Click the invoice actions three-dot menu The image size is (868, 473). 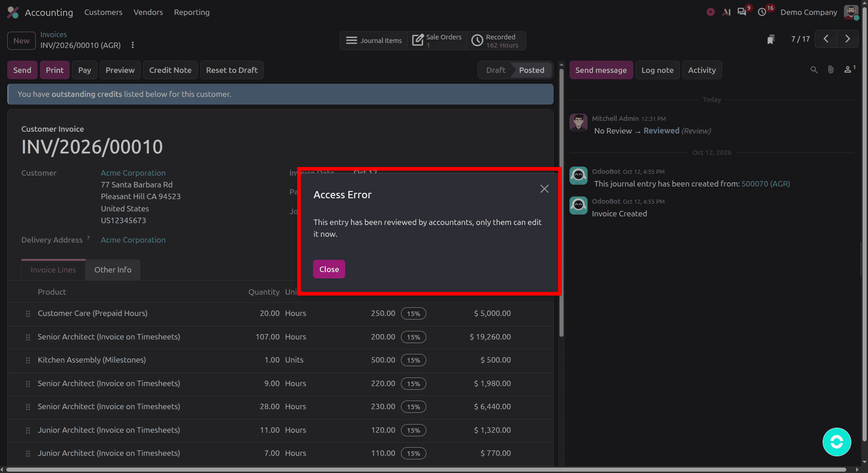click(x=133, y=45)
